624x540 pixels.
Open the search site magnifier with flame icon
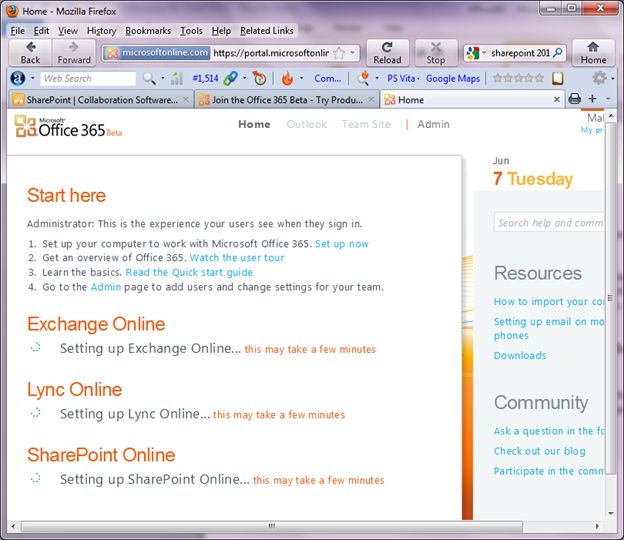(x=363, y=78)
